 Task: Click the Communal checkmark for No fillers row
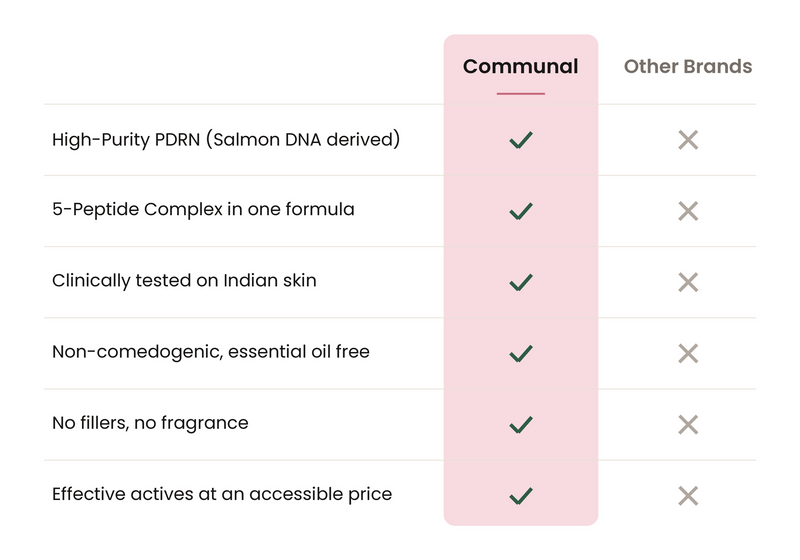520,424
